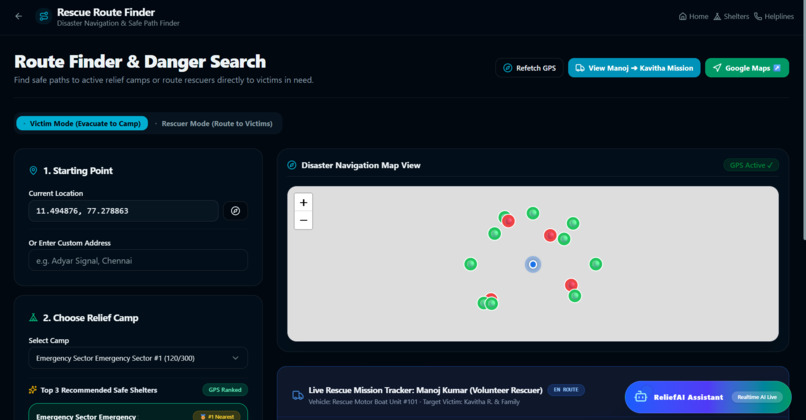The height and width of the screenshot is (420, 806).
Task: Switch to Victim Mode (Evacuate to Camp)
Action: (x=82, y=123)
